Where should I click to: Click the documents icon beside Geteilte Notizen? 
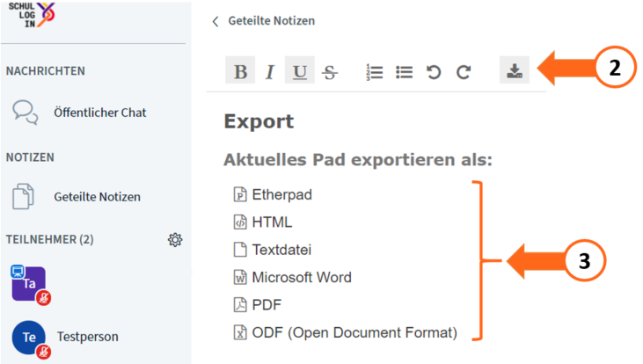click(23, 197)
